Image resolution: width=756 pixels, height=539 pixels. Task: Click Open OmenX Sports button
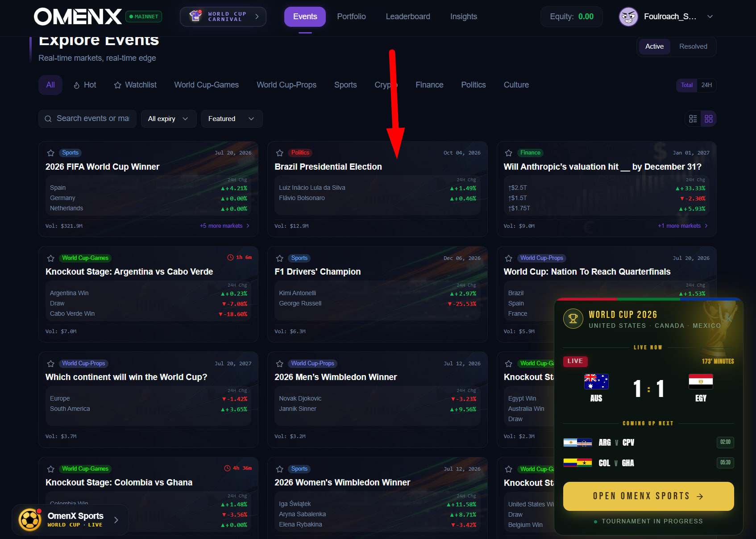648,496
